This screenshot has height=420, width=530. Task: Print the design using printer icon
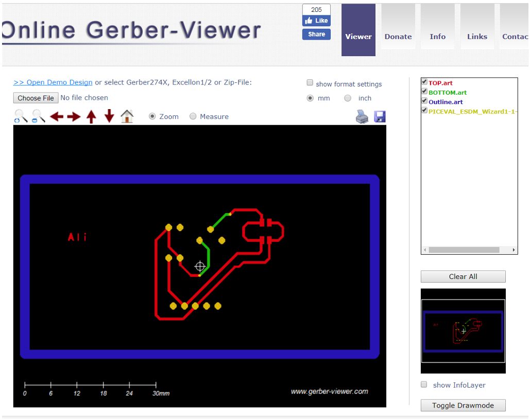pyautogui.click(x=363, y=117)
